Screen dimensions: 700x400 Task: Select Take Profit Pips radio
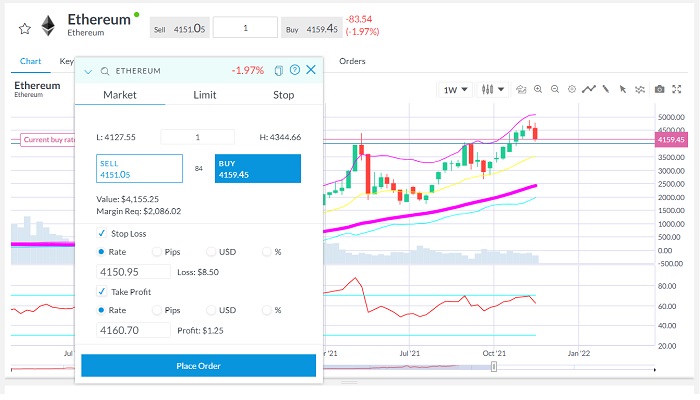tap(156, 310)
